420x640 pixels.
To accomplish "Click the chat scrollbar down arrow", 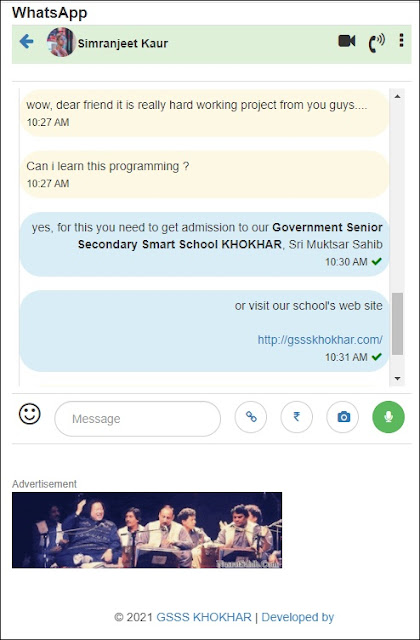I will (397, 378).
